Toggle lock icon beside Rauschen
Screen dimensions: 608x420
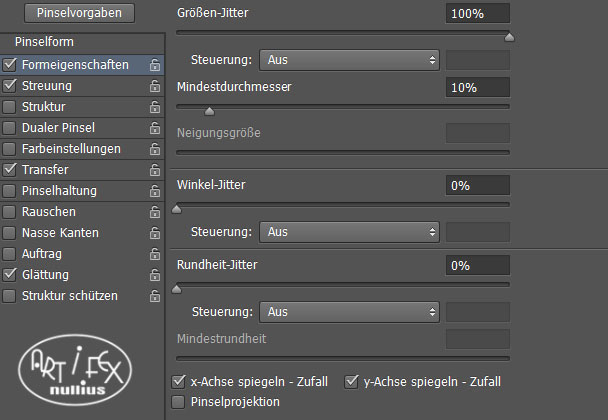click(x=155, y=212)
